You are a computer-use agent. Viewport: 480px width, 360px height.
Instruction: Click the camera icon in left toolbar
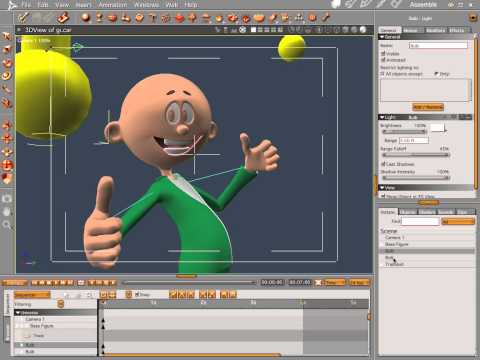point(7,199)
